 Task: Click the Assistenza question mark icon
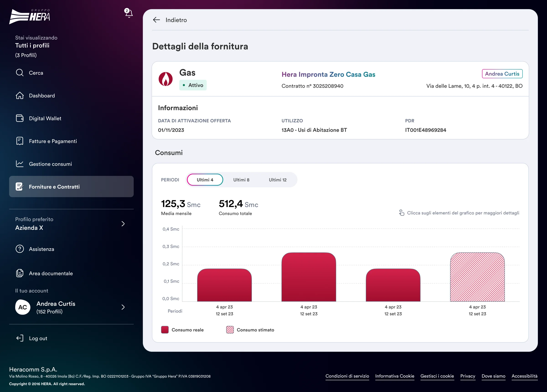pos(20,249)
